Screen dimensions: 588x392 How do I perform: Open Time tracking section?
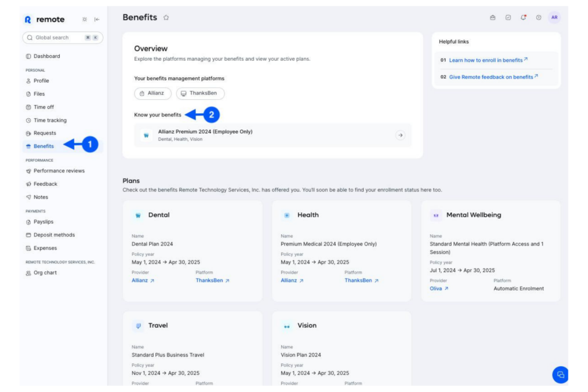pyautogui.click(x=50, y=121)
